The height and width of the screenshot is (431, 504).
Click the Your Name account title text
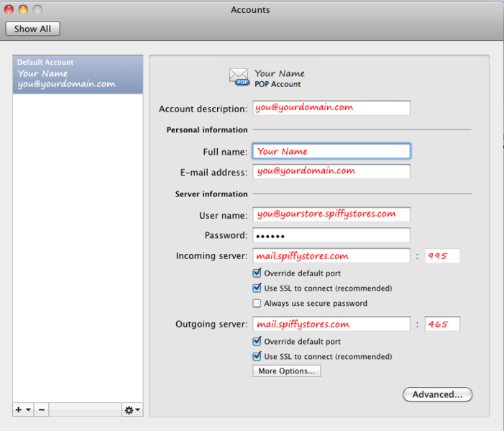[x=280, y=73]
